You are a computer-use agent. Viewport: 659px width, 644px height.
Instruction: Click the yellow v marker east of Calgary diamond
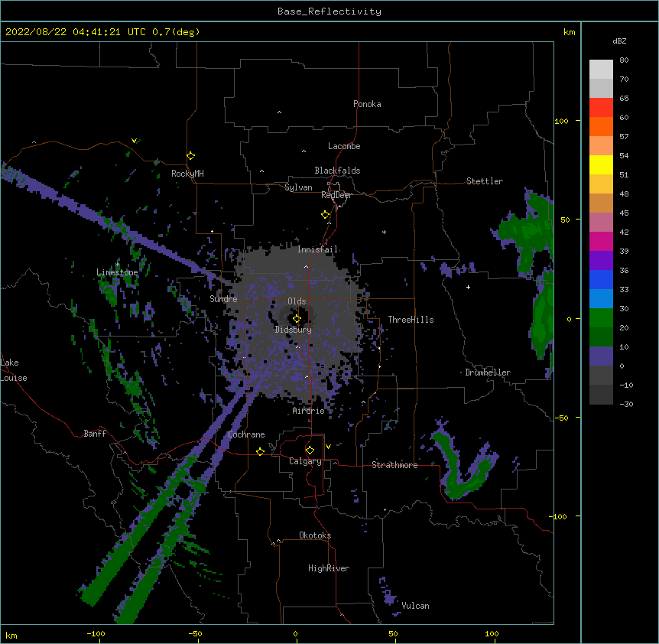pos(328,447)
